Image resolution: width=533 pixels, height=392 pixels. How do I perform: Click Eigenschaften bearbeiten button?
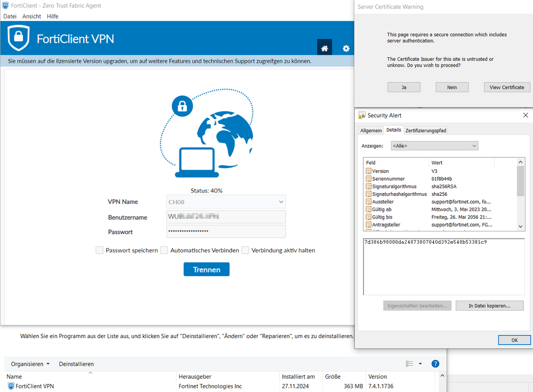point(417,306)
